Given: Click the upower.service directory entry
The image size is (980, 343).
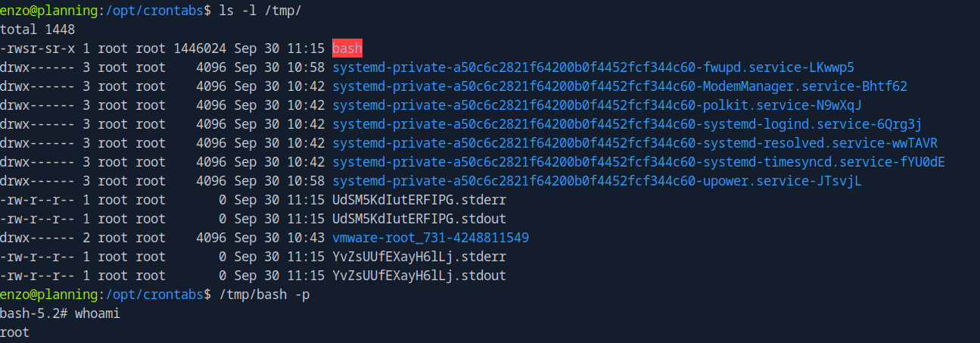Looking at the screenshot, I should [x=597, y=181].
